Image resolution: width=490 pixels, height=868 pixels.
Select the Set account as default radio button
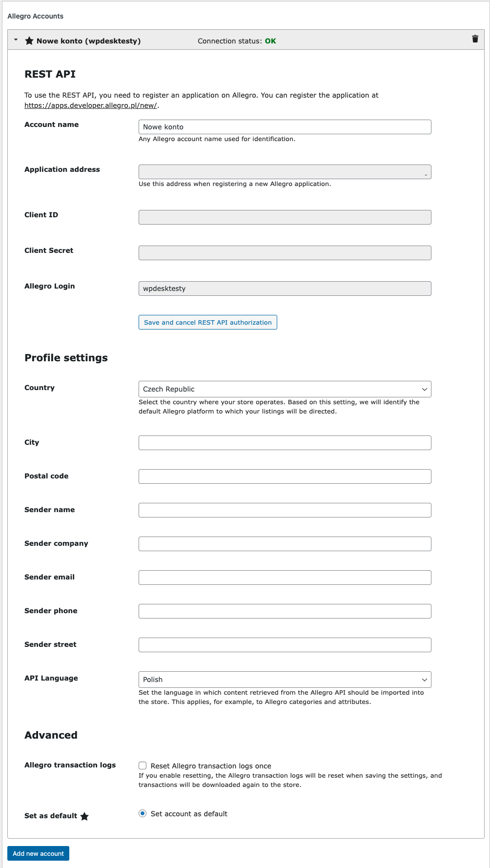pyautogui.click(x=143, y=813)
